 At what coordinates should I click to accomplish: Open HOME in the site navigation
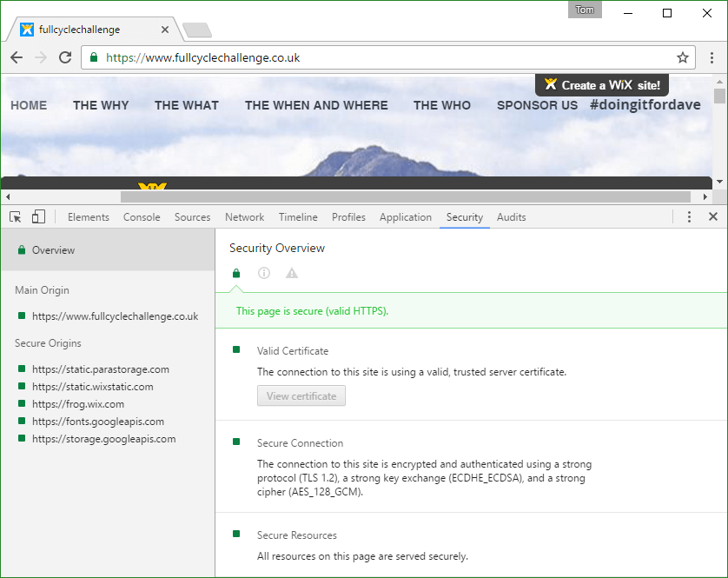tap(29, 104)
